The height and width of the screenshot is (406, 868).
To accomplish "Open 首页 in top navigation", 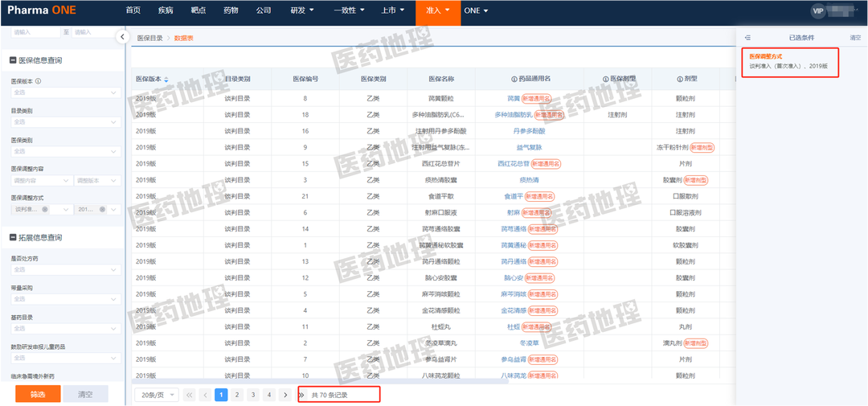I will click(133, 10).
